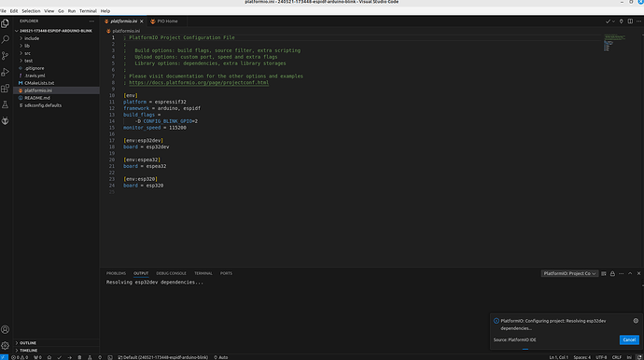Click the Auto port selector in status bar
The image size is (644, 360).
220,357
